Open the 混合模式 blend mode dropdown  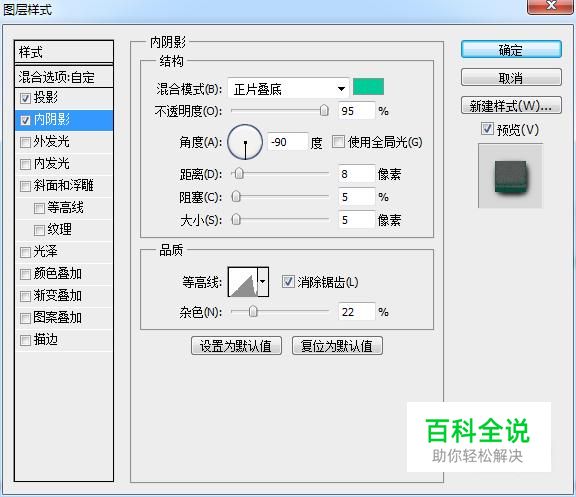[x=288, y=89]
